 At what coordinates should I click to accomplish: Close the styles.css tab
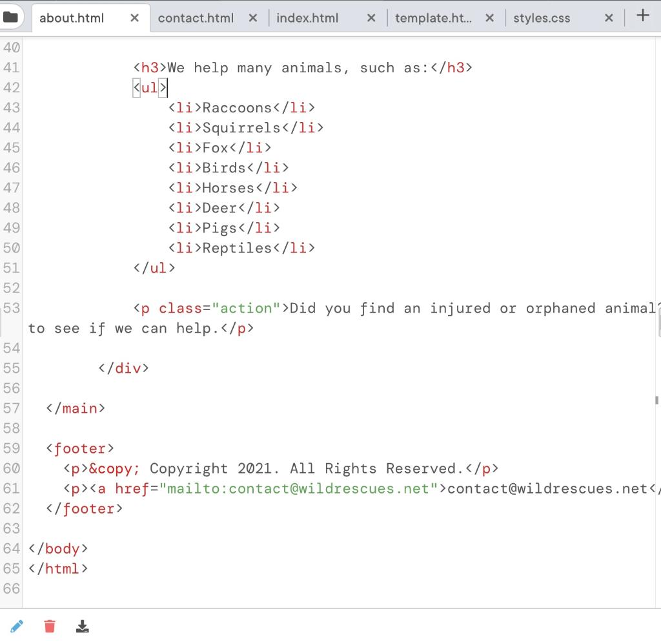pos(609,18)
